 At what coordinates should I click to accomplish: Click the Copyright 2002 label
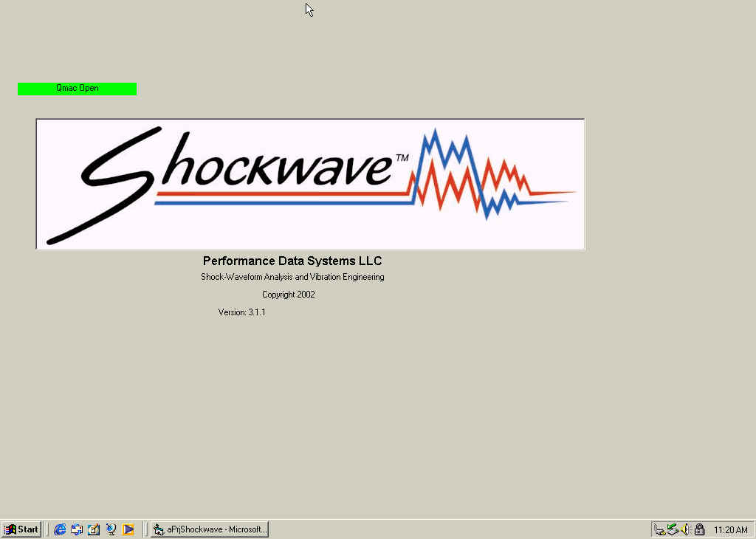289,295
